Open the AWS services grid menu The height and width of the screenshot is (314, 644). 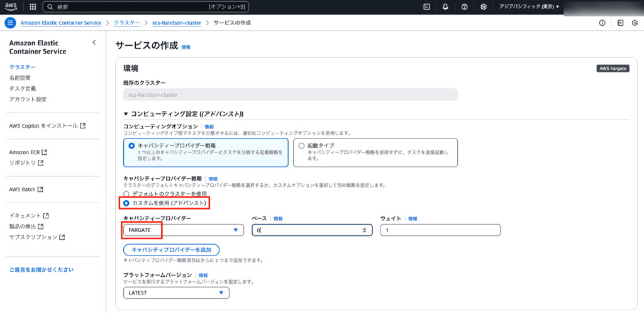(33, 7)
